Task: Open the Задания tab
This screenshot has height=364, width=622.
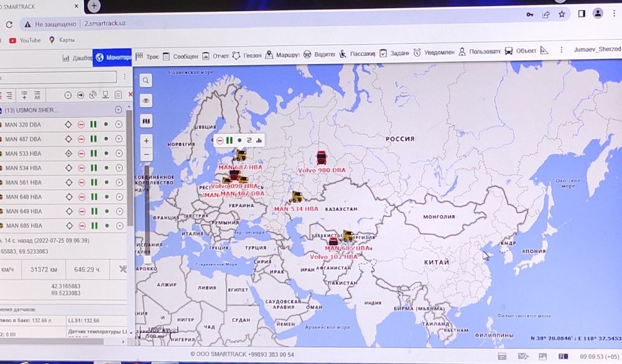Action: [394, 53]
